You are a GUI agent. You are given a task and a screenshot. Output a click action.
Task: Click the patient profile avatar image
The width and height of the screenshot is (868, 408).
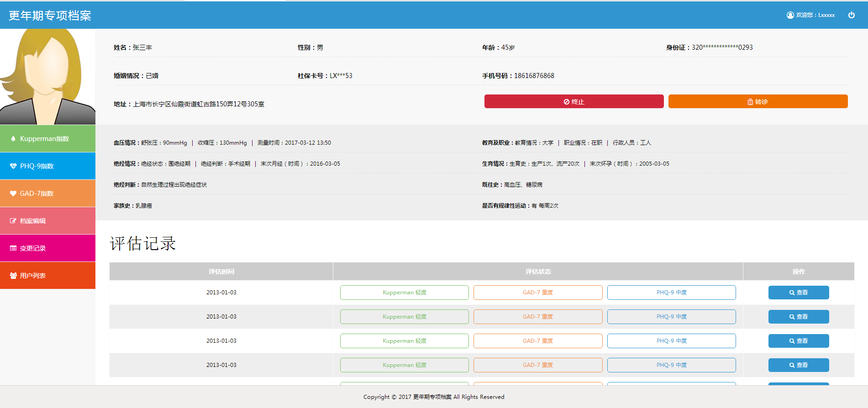pyautogui.click(x=47, y=77)
